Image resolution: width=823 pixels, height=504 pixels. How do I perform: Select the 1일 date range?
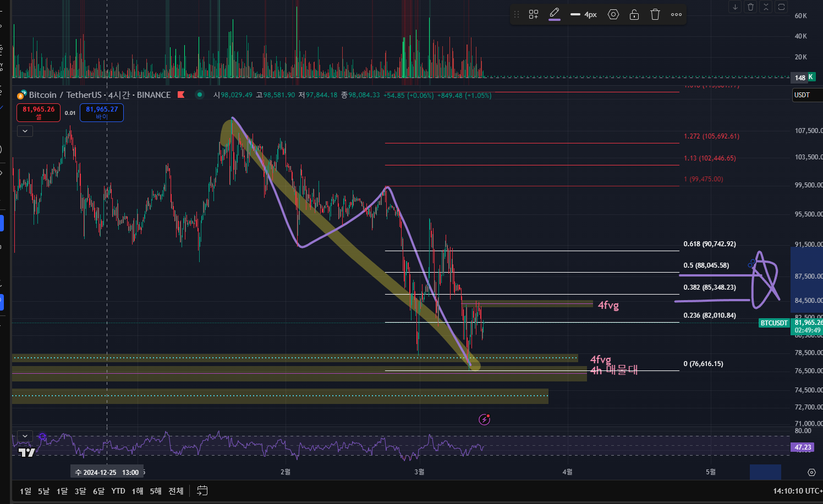tap(26, 491)
